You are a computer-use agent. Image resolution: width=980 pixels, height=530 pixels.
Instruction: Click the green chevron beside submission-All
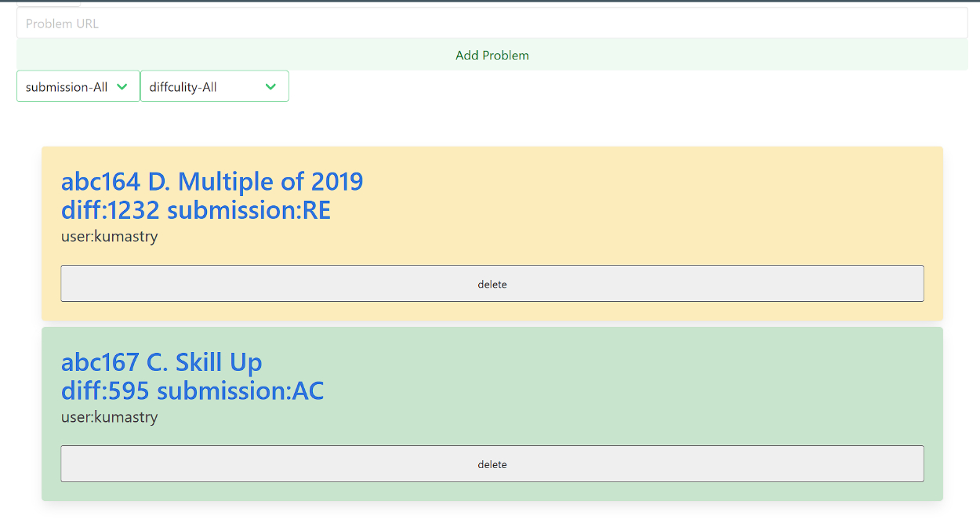coord(122,87)
